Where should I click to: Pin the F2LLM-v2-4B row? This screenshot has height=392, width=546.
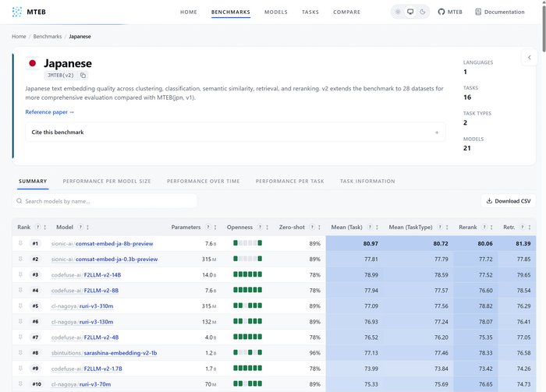click(20, 337)
